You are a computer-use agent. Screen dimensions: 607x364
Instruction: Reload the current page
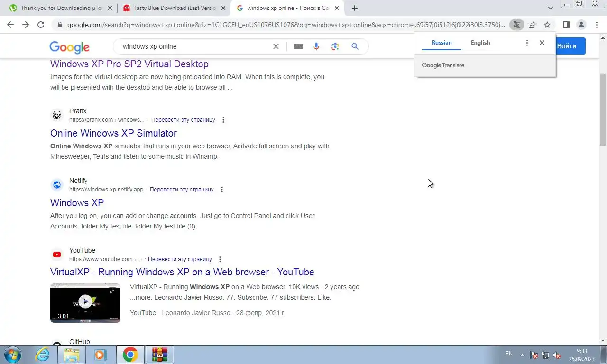41,25
